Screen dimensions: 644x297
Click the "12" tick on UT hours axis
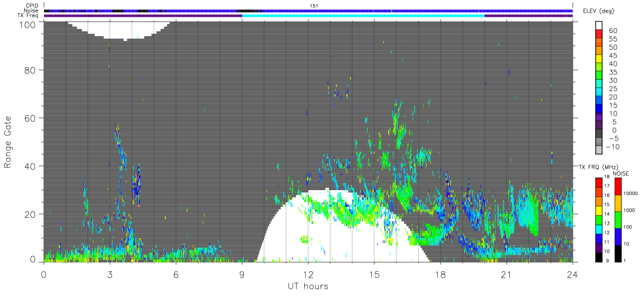[x=308, y=274]
